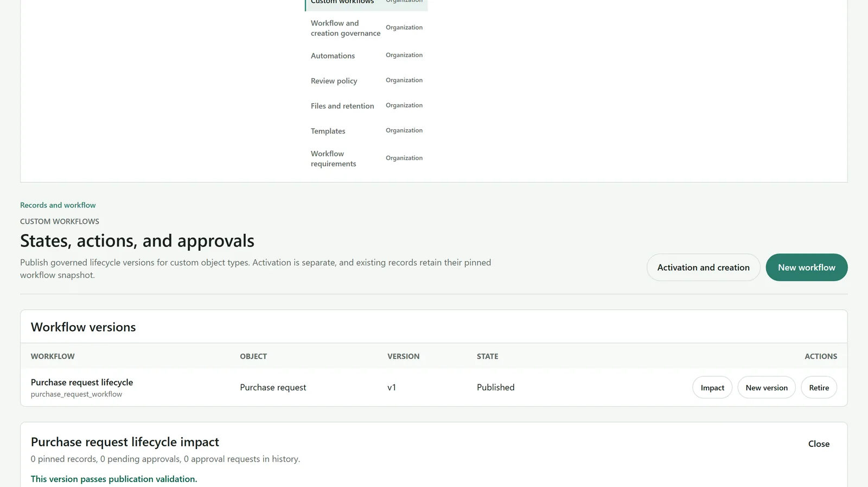This screenshot has width=868, height=487.
Task: Open the Review policy section
Action: coord(366,80)
